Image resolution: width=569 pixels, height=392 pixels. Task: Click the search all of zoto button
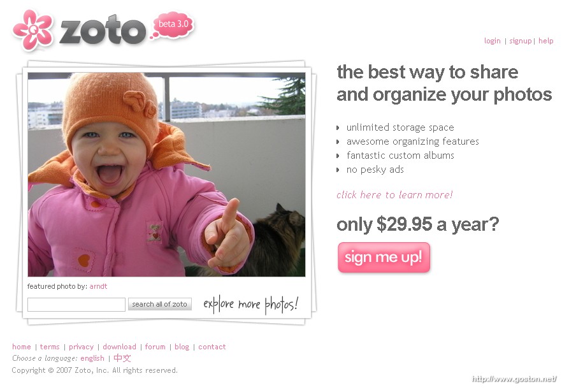click(160, 304)
